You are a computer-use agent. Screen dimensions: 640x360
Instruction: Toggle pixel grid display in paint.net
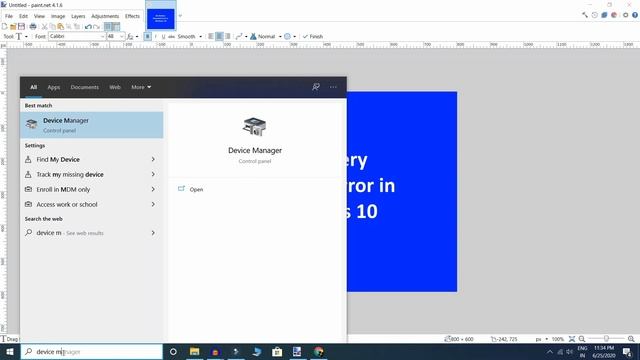point(108,27)
